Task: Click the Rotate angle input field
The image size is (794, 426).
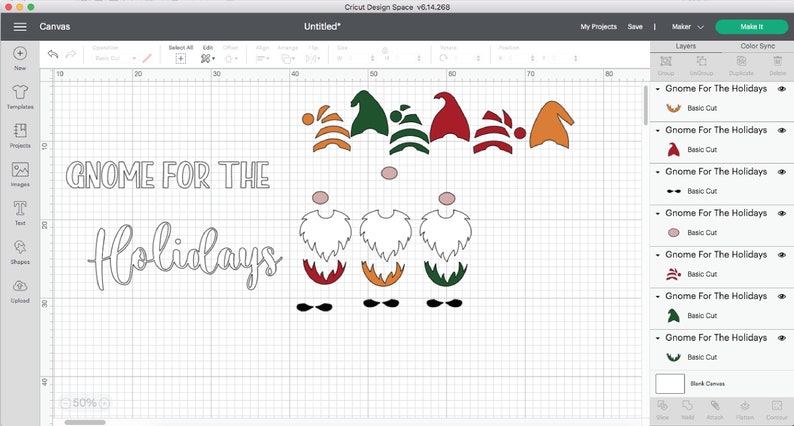Action: pyautogui.click(x=466, y=59)
